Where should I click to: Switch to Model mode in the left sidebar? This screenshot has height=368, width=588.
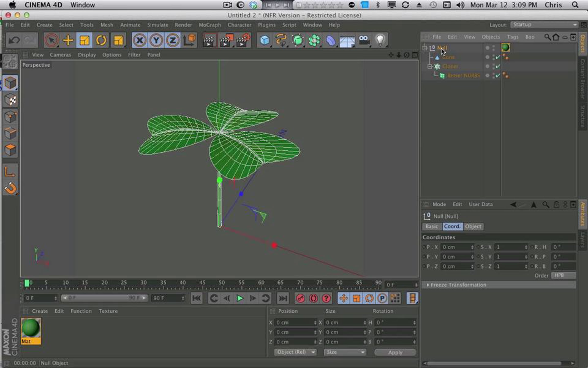click(x=10, y=83)
